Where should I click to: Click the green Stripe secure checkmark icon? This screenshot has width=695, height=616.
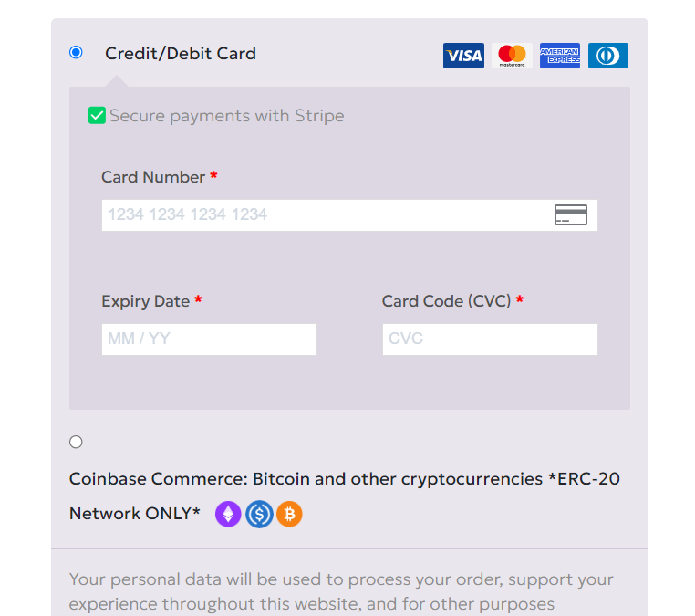(x=97, y=115)
